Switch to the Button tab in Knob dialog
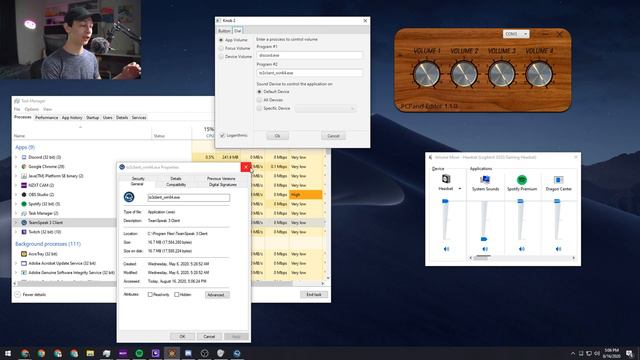 tap(224, 31)
